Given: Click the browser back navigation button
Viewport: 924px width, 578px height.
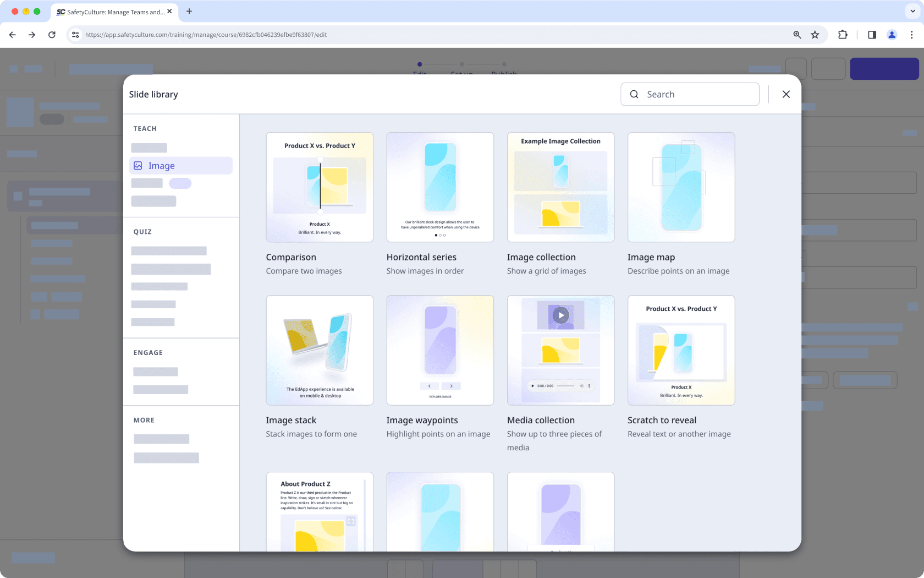Looking at the screenshot, I should point(12,34).
